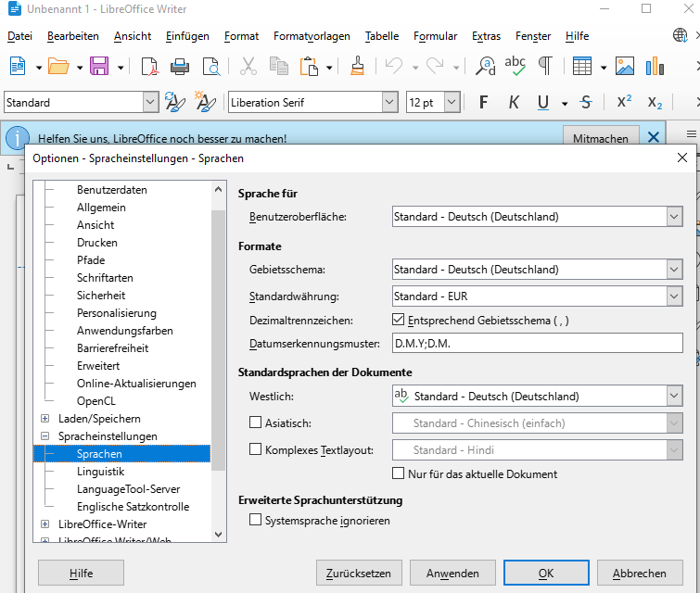Toggle print preview icon

tap(210, 67)
